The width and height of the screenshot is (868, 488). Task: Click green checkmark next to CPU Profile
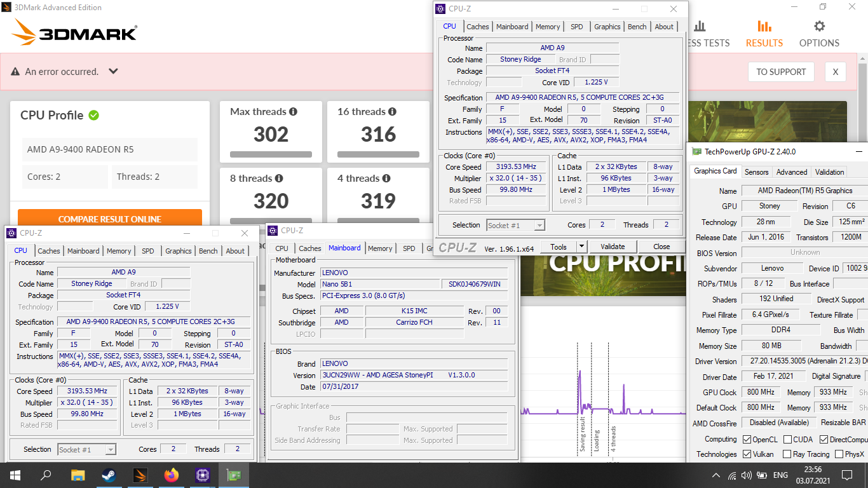(94, 115)
